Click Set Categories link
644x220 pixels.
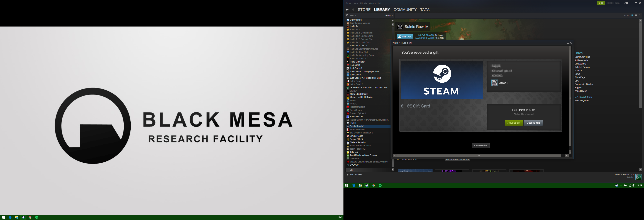[x=582, y=101]
